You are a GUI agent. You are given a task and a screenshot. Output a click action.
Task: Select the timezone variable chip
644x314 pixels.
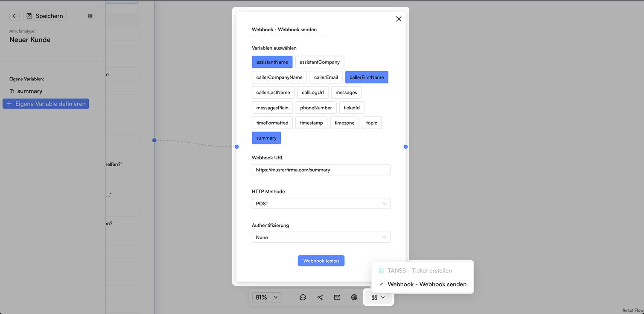[x=344, y=123]
